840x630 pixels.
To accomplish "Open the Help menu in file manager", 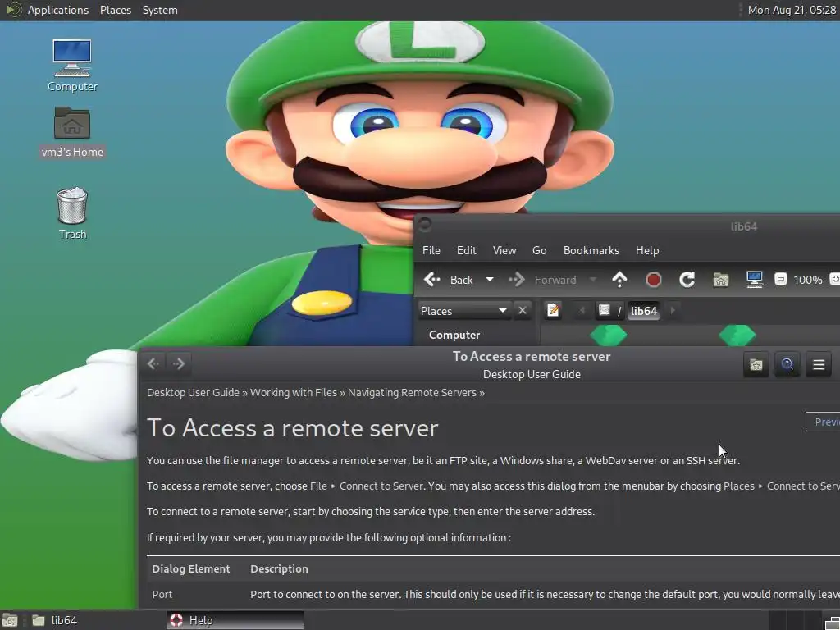I will pyautogui.click(x=647, y=250).
